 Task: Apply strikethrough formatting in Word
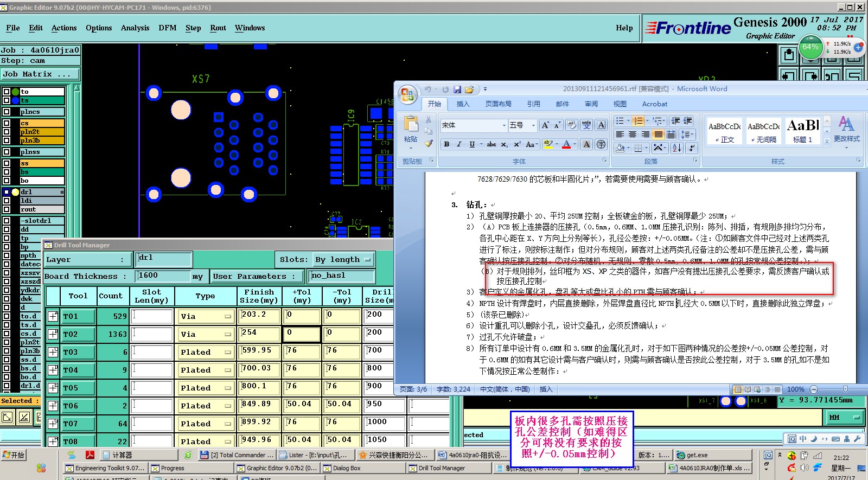coord(491,144)
